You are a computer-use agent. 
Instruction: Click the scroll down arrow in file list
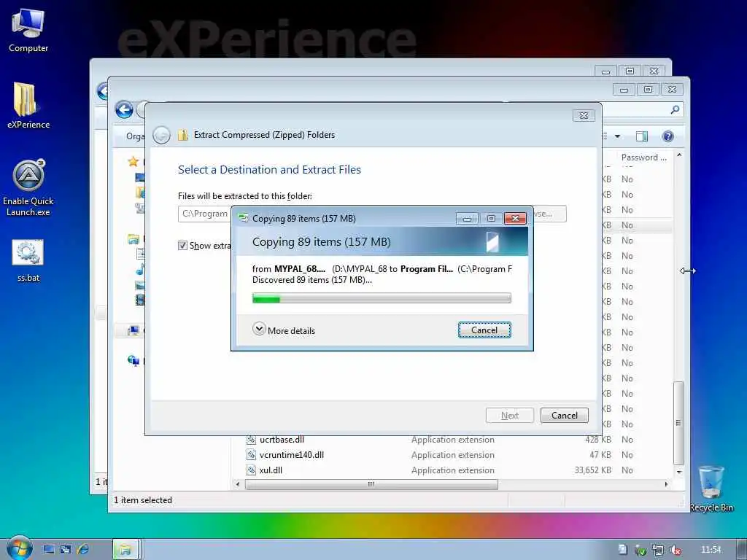(x=679, y=472)
